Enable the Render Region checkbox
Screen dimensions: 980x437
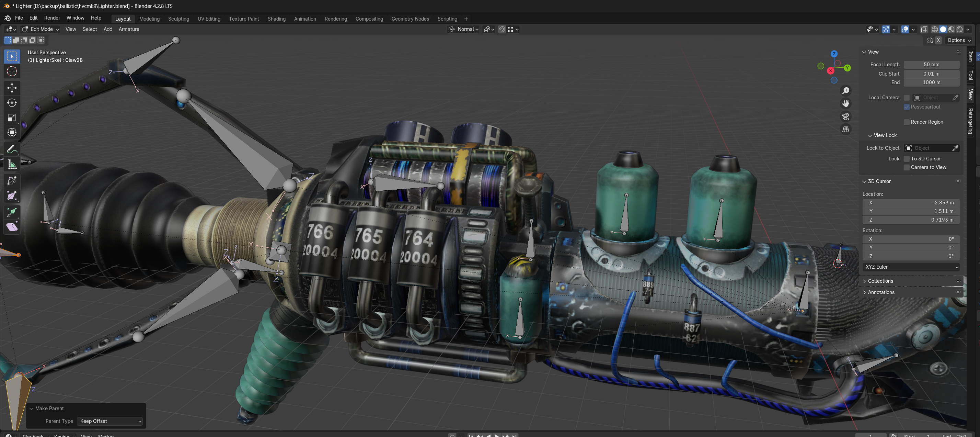click(907, 122)
